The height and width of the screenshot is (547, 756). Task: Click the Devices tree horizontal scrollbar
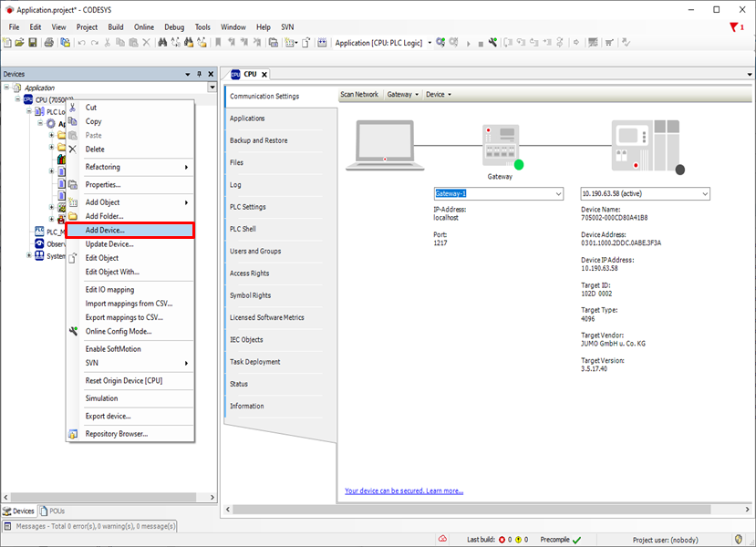(103, 497)
